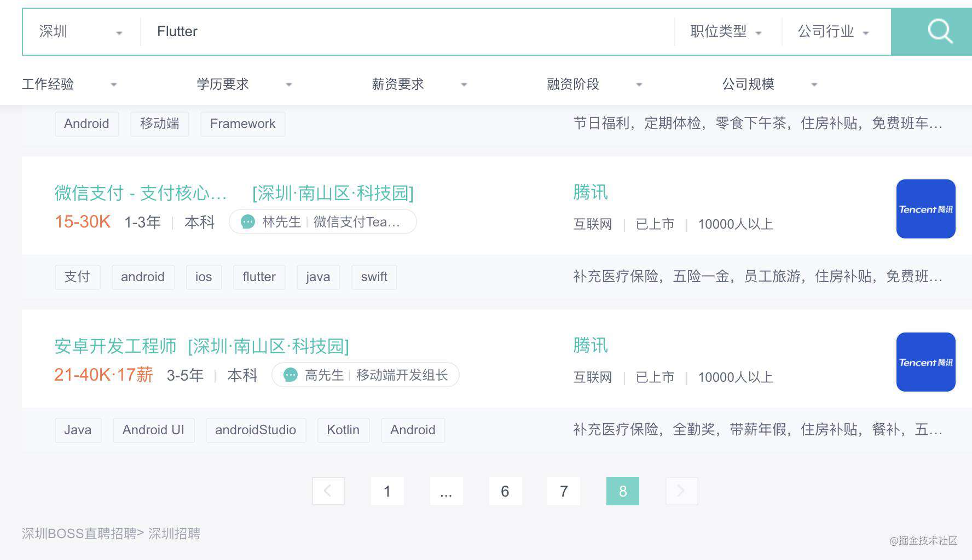Viewport: 972px width, 560px height.
Task: Open the 深圳 city dropdown
Action: click(81, 32)
